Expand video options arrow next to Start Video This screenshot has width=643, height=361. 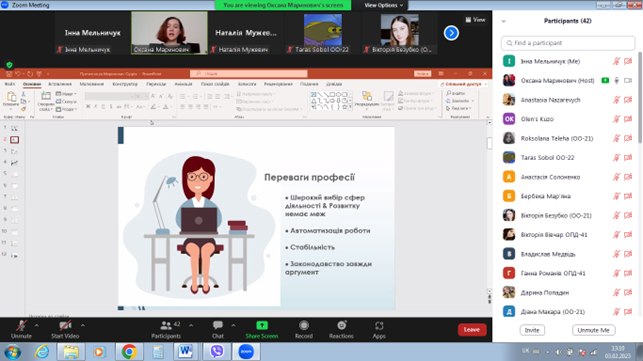83,325
